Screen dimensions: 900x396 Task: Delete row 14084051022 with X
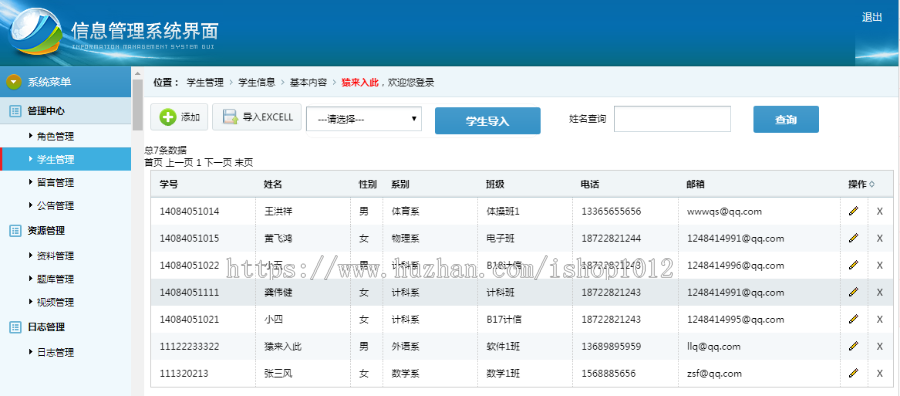pyautogui.click(x=879, y=265)
